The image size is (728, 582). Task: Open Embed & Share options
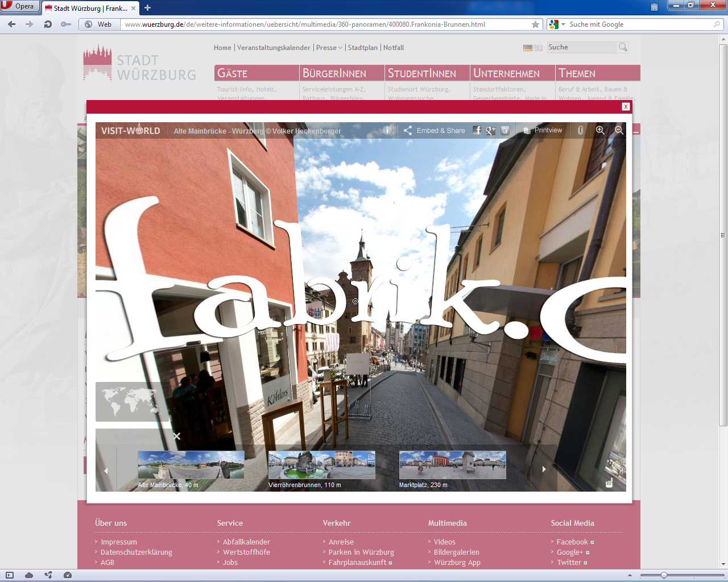click(x=435, y=130)
